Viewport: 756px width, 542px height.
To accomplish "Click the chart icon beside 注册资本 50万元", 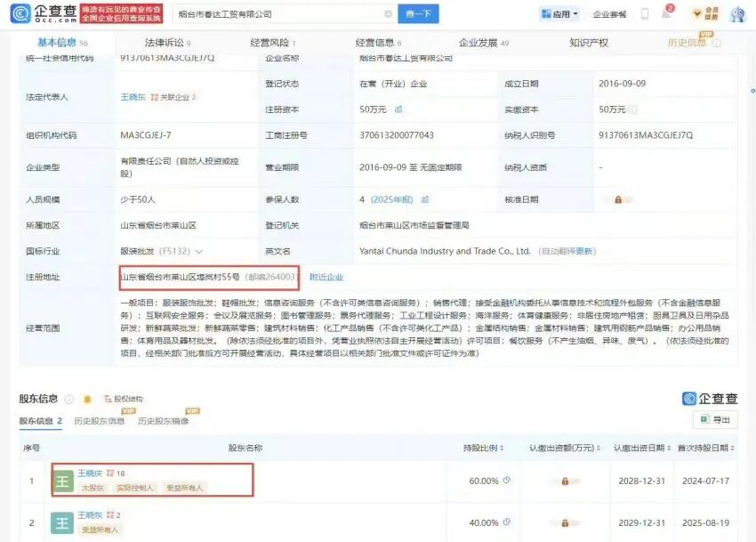I will (398, 109).
